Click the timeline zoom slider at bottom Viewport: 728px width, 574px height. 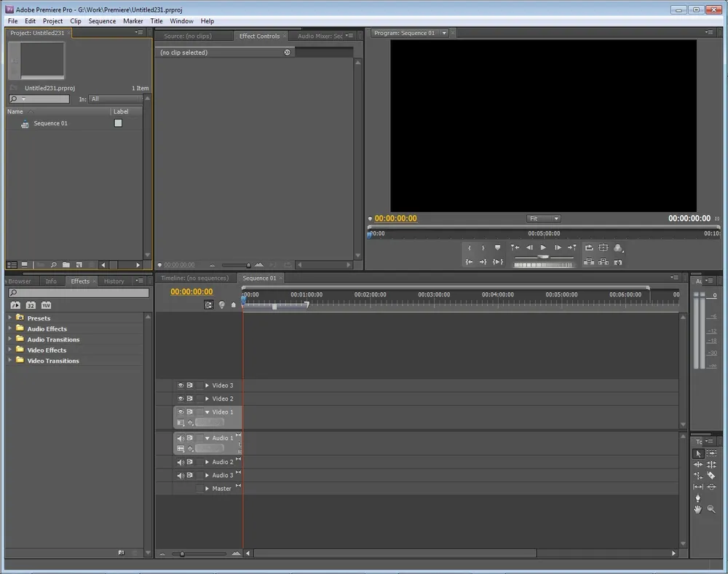point(182,554)
